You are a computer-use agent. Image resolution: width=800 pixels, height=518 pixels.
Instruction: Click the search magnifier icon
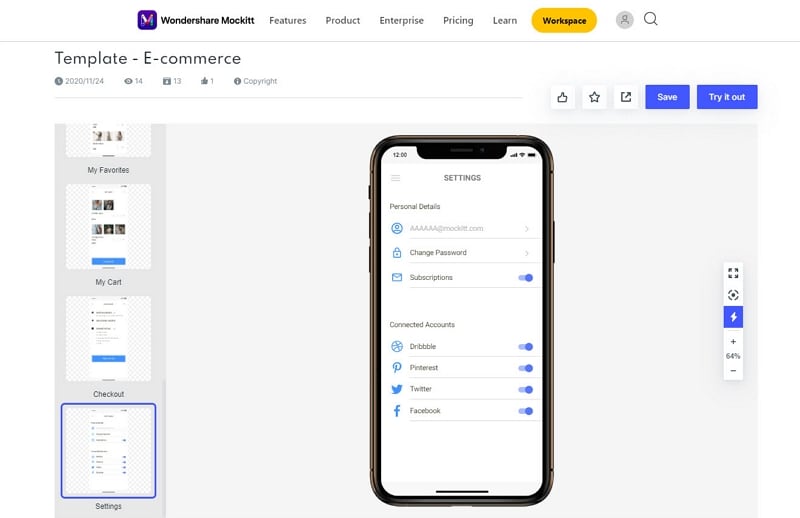[x=651, y=19]
